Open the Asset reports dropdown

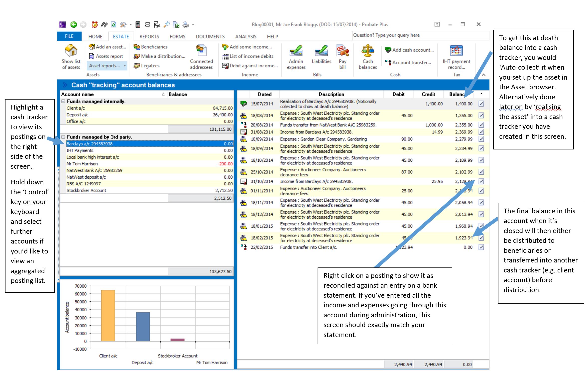107,66
